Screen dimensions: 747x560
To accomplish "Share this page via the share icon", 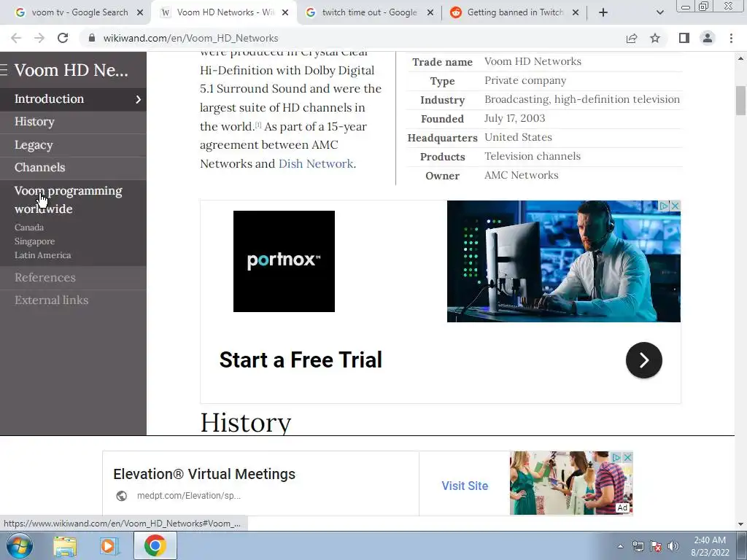I will pos(632,38).
